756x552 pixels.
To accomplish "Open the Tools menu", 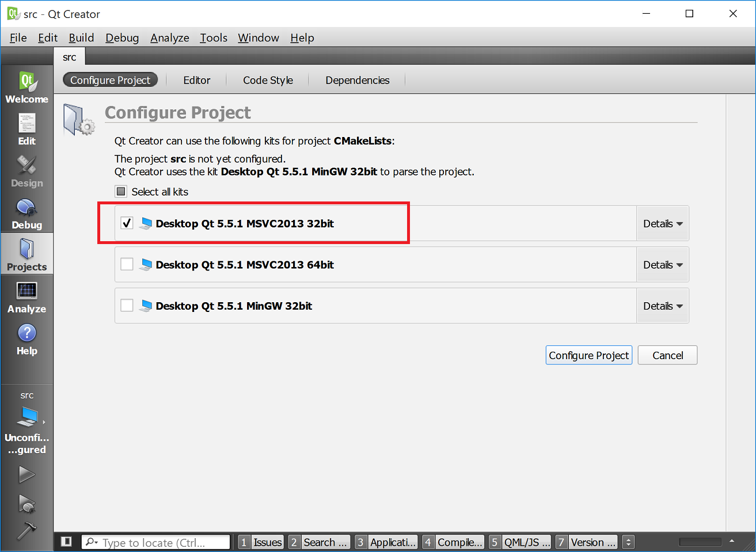I will tap(214, 37).
